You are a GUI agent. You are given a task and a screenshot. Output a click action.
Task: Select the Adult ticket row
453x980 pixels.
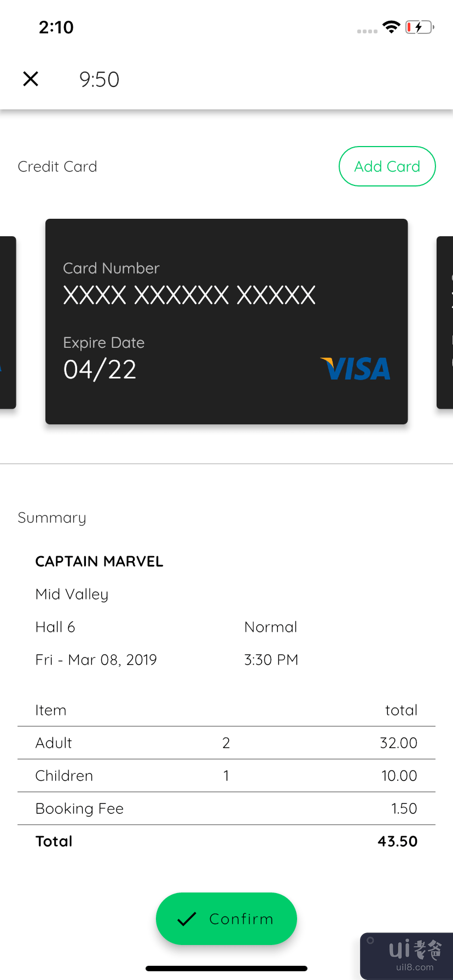(226, 743)
